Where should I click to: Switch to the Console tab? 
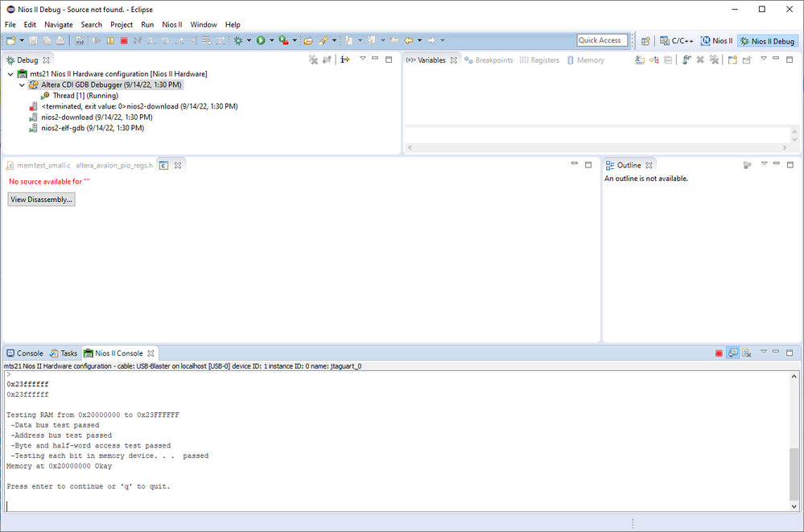tap(25, 353)
